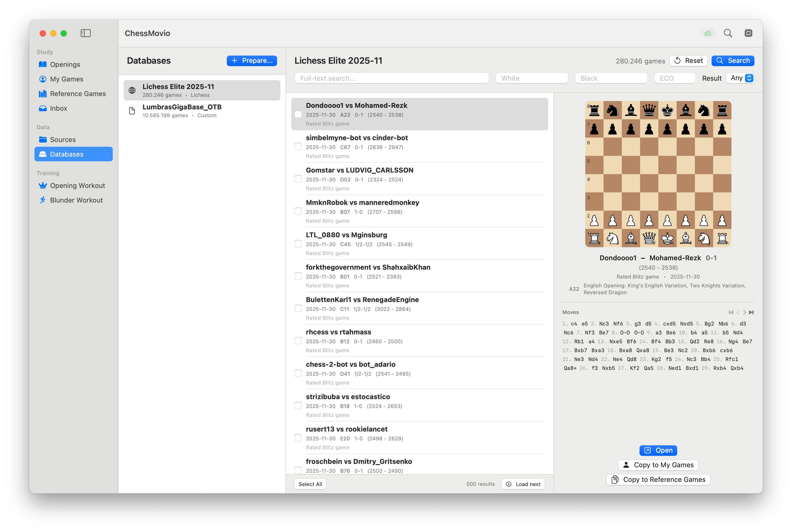Select checkbox for rhcess vs rtahmass game
792x532 pixels.
pyautogui.click(x=298, y=341)
